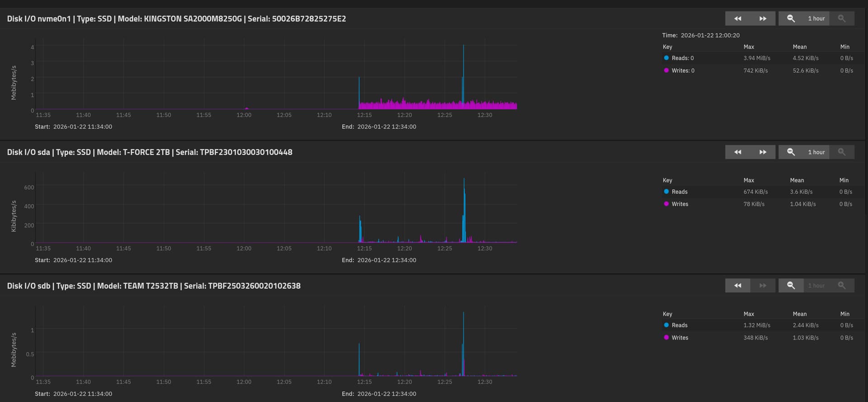Toggle Writes series in sda legend
This screenshot has height=402, width=868.
point(679,204)
